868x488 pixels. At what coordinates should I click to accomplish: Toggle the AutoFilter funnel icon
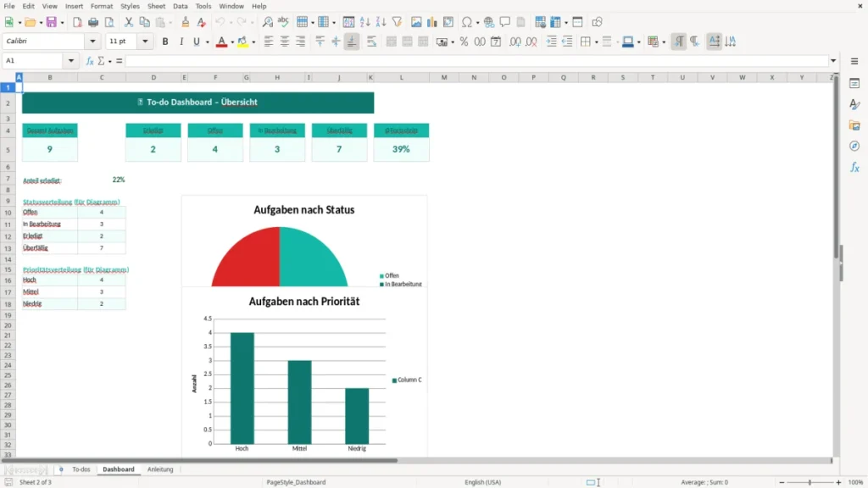point(397,22)
